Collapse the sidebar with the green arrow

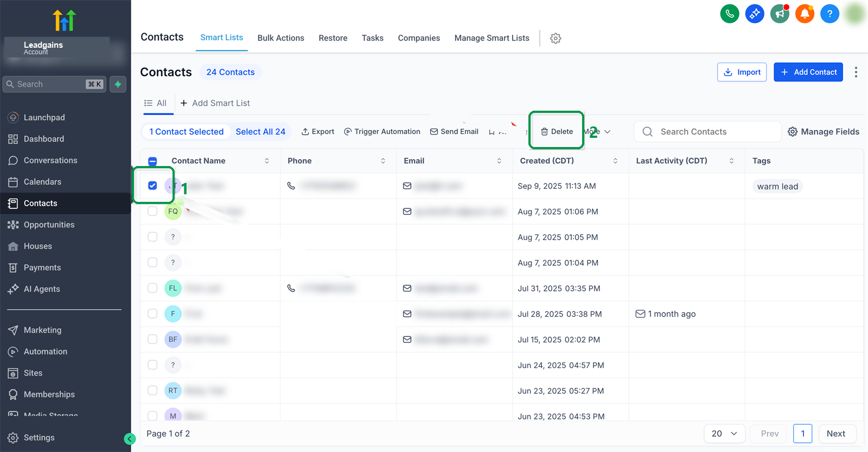click(x=130, y=438)
